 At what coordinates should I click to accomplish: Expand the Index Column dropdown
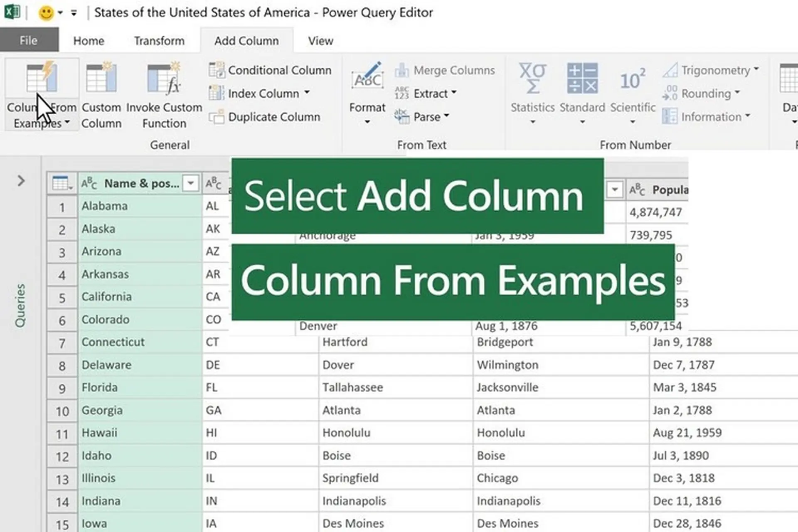tap(307, 93)
